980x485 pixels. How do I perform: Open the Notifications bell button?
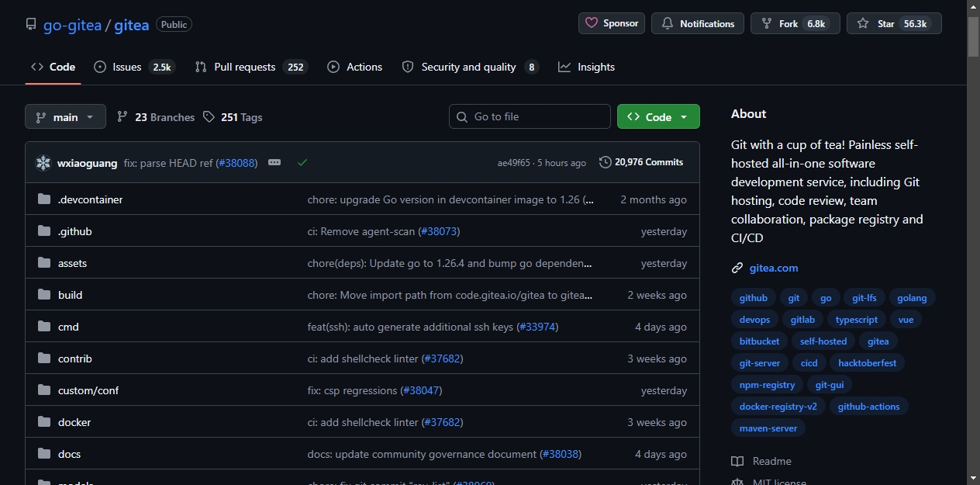[698, 23]
